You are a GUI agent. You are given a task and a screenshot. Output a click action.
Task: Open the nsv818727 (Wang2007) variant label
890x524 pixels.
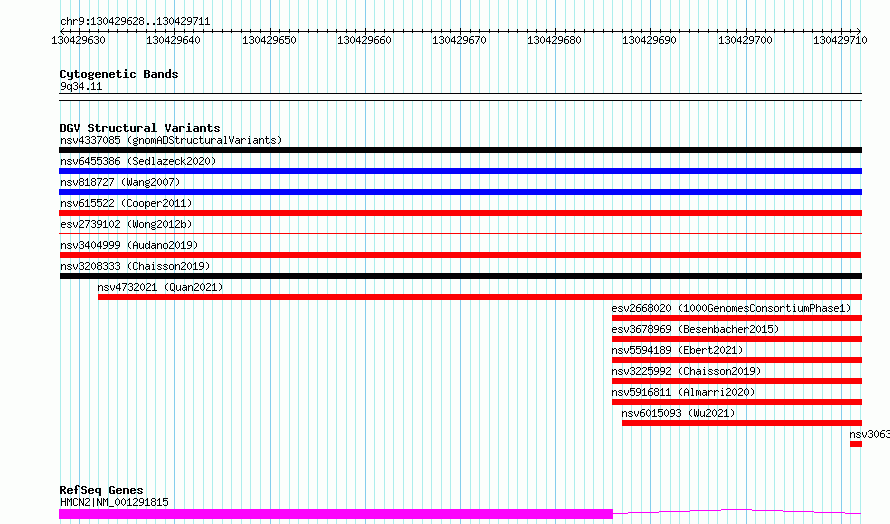(x=120, y=182)
